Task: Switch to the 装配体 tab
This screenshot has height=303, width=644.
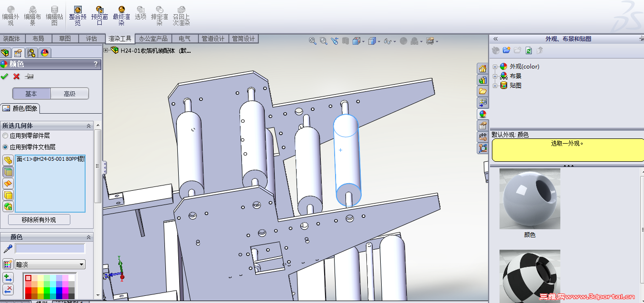Action: [x=11, y=39]
